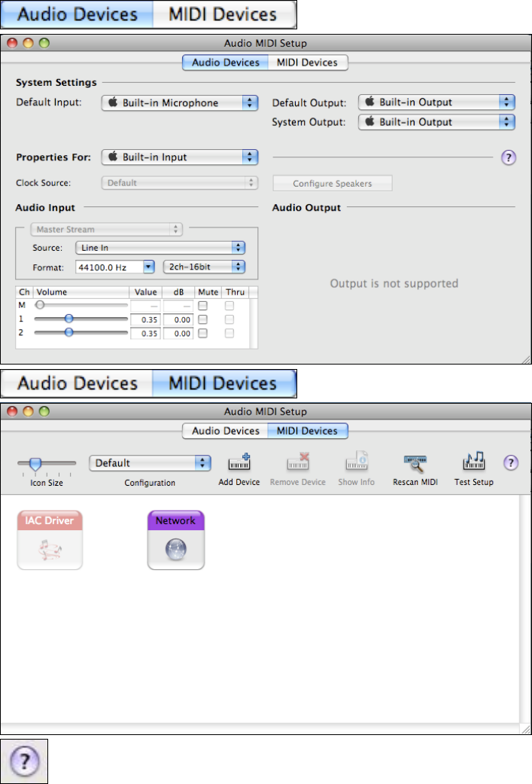
Task: Click the MIDI devices vertical scrollbar
Action: click(x=524, y=609)
